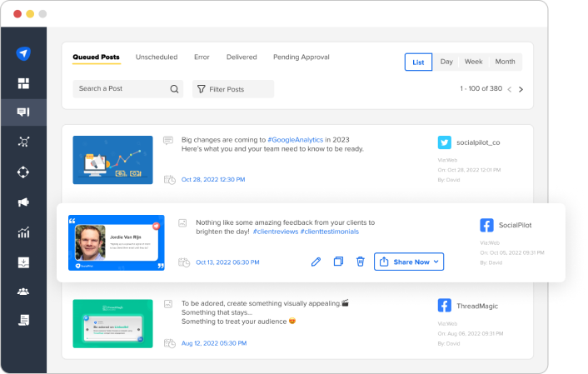Image resolution: width=588 pixels, height=374 pixels.
Task: Expand the Share Now dropdown arrow
Action: click(x=436, y=262)
